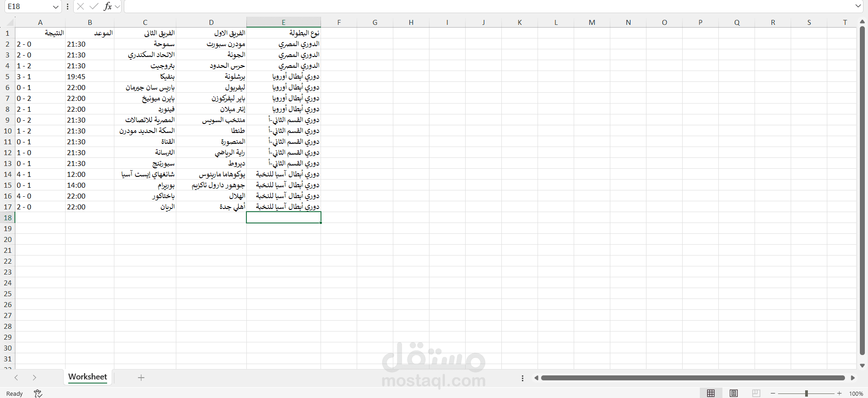Click the zoom out minus icon
This screenshot has width=868, height=398.
pos(773,393)
